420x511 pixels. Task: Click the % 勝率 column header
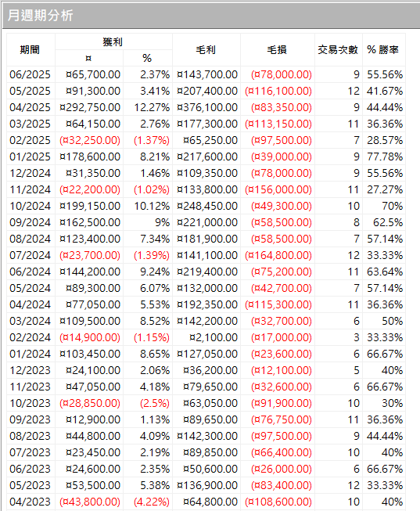384,50
